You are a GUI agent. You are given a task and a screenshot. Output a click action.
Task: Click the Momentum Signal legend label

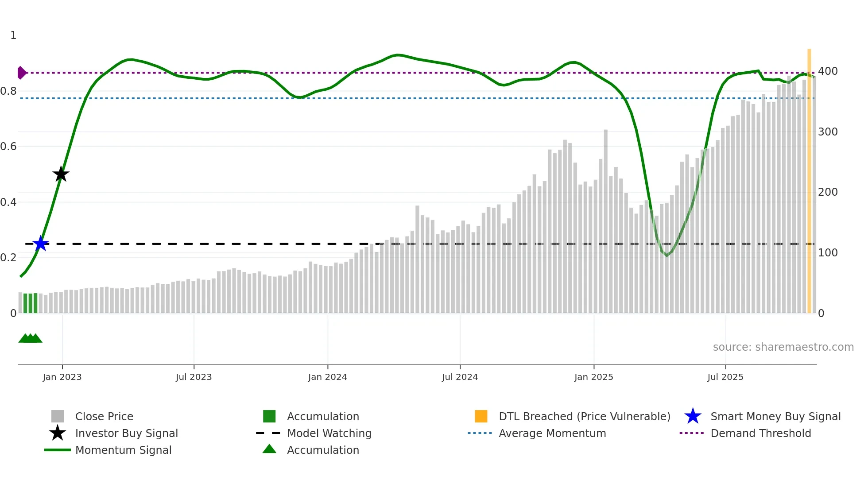point(123,450)
